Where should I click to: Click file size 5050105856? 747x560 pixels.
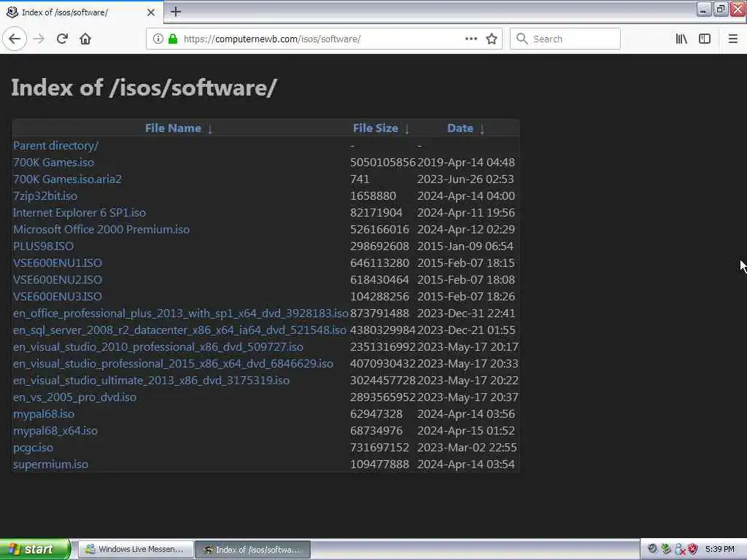[383, 163]
